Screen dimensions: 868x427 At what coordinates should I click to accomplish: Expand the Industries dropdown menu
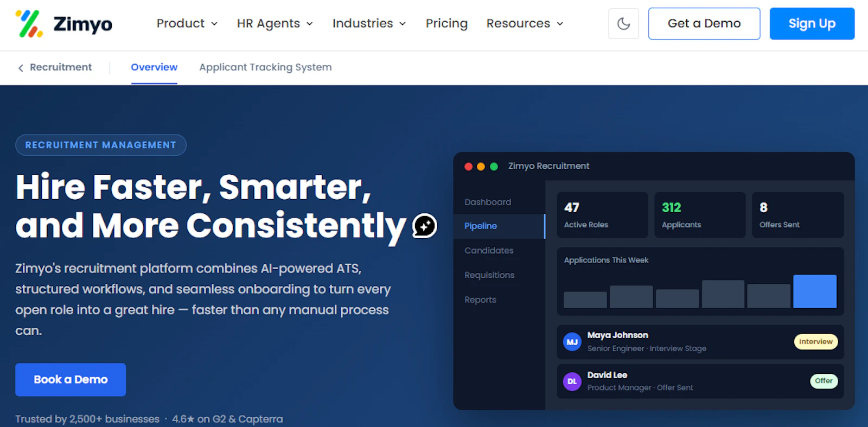tap(369, 23)
